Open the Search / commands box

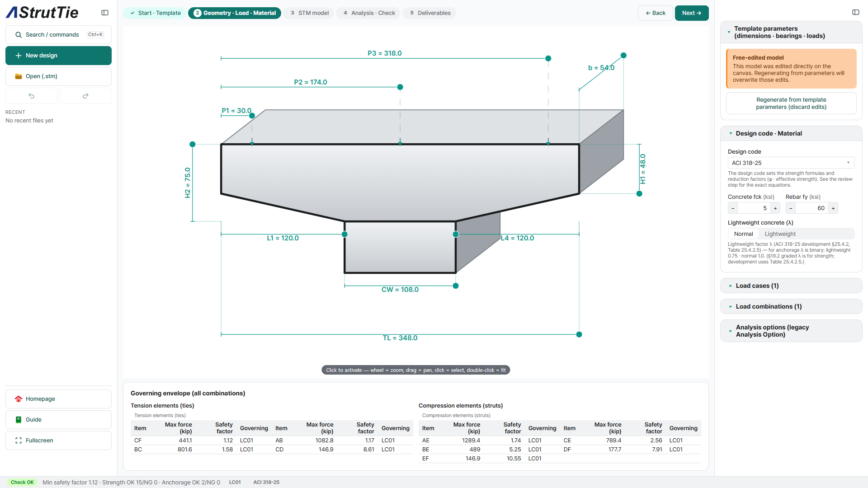58,35
